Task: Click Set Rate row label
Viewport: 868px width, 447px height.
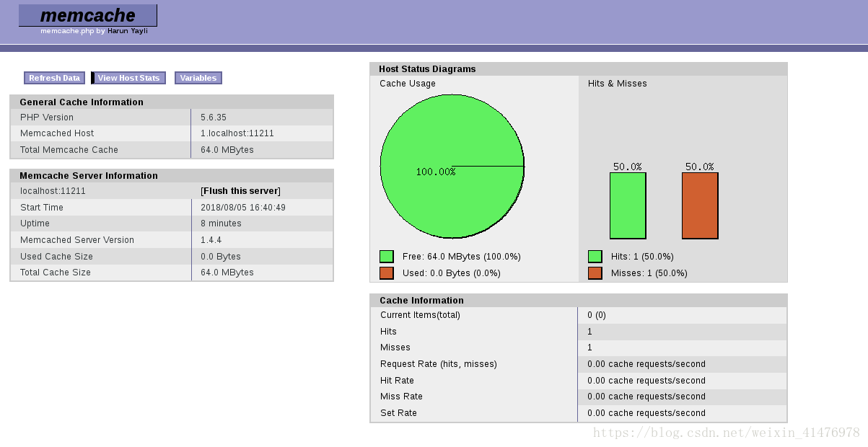Action: click(x=398, y=413)
